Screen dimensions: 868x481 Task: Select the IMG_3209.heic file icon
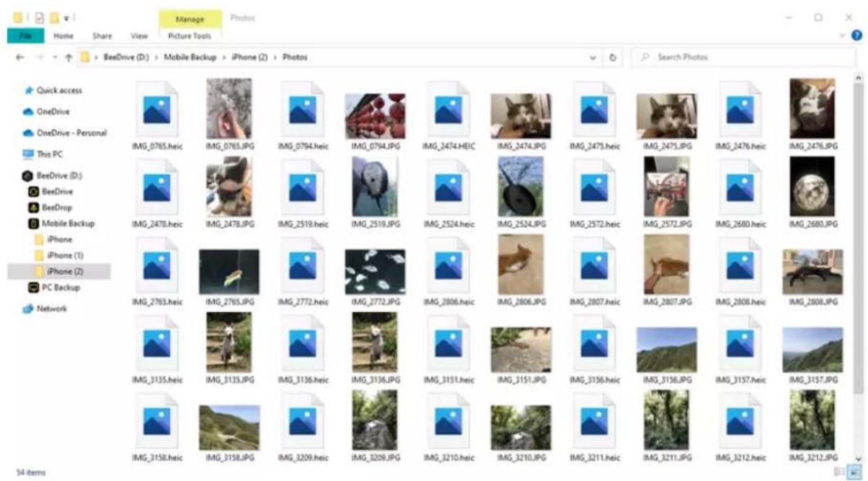(302, 420)
